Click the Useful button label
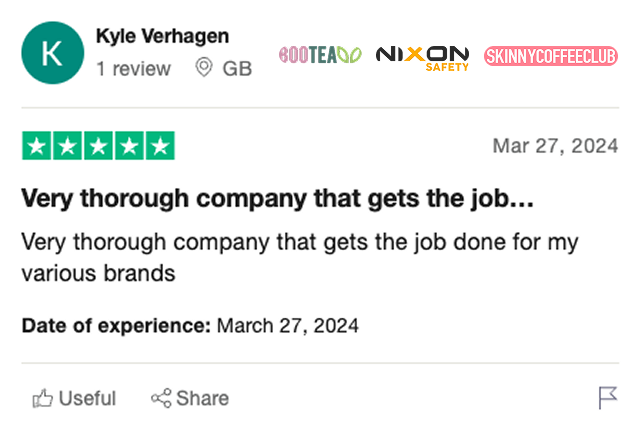 point(87,399)
